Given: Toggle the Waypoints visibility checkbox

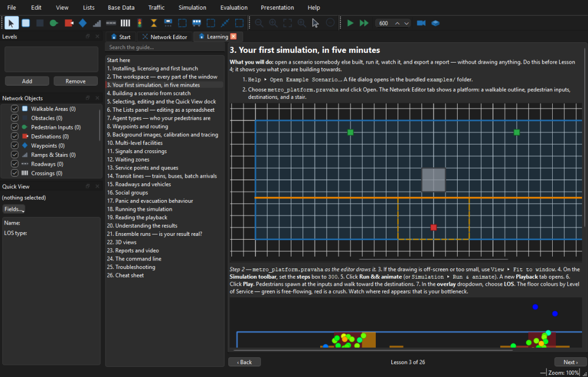Looking at the screenshot, I should (14, 145).
